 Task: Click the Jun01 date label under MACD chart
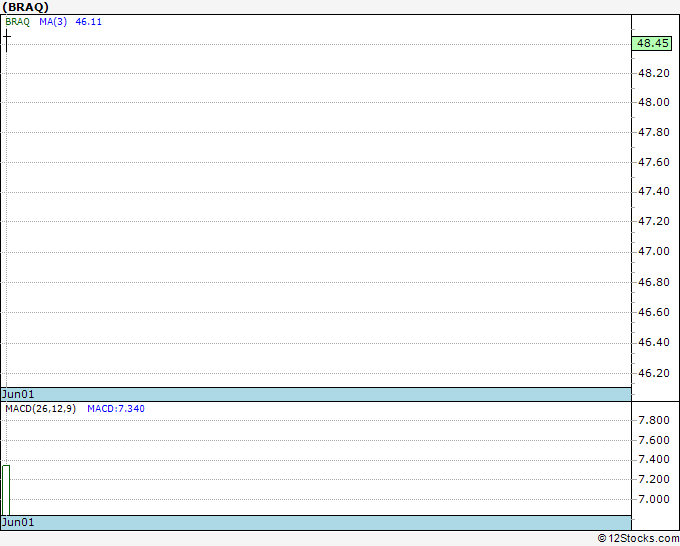coord(18,522)
